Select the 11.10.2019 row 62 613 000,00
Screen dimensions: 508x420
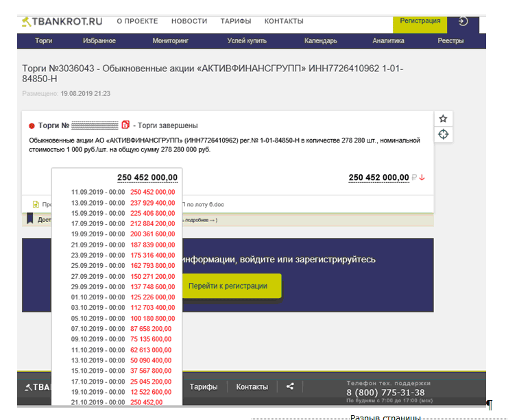tap(121, 350)
